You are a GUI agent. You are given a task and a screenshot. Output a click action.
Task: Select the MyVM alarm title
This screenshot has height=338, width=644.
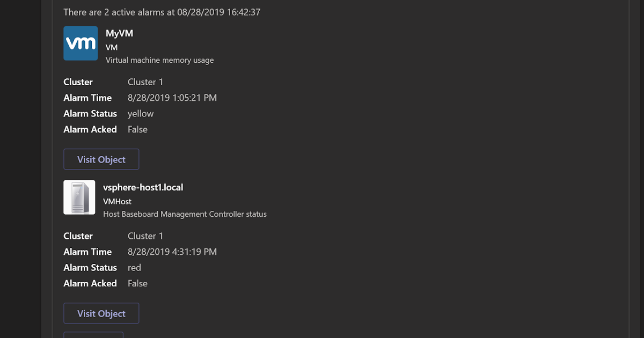click(119, 33)
